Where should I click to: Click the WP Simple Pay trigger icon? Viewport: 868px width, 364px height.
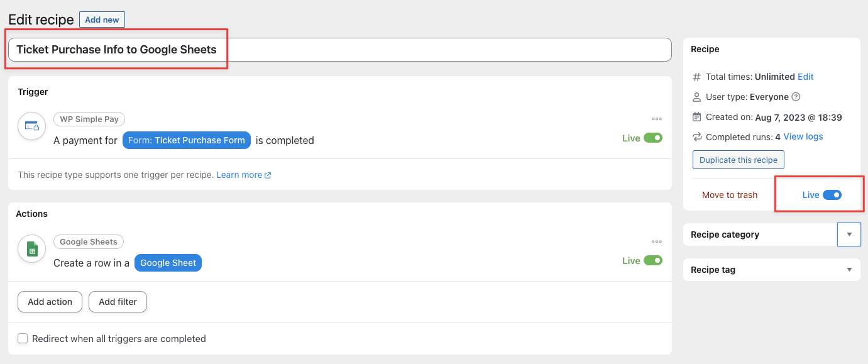[x=31, y=126]
